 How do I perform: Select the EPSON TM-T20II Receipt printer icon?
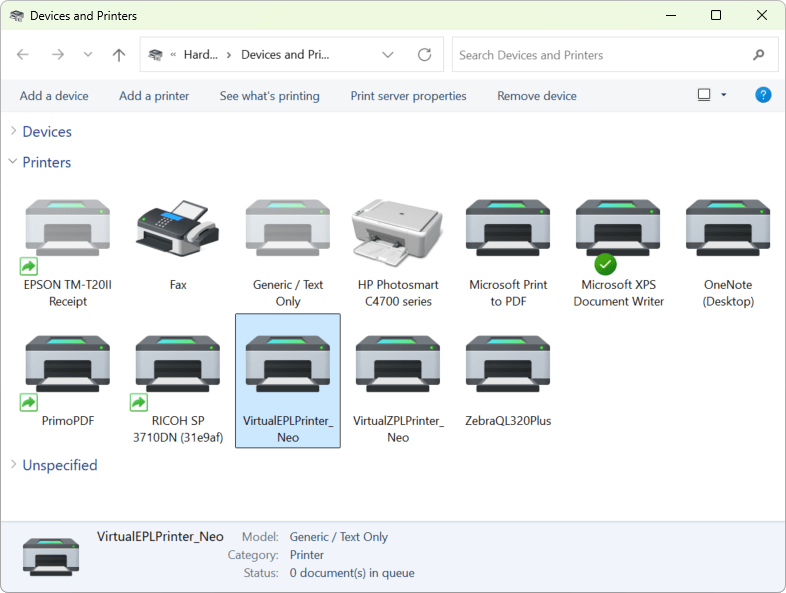(x=68, y=229)
